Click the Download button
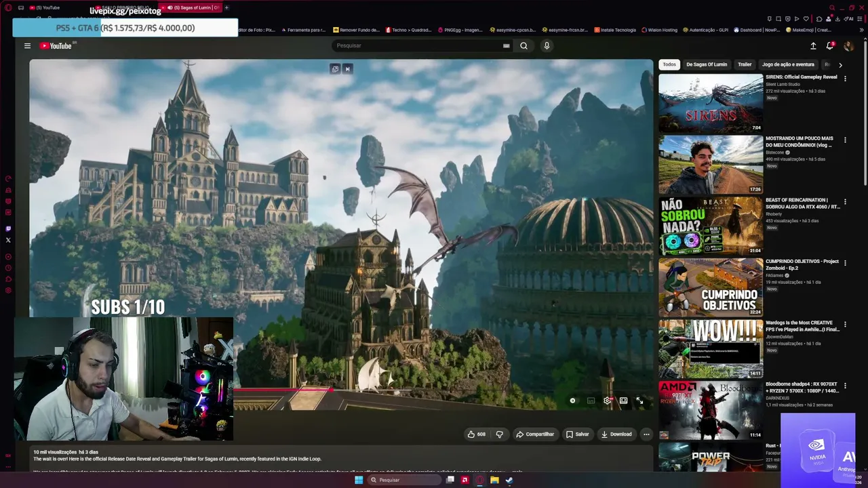868x488 pixels. (x=616, y=434)
